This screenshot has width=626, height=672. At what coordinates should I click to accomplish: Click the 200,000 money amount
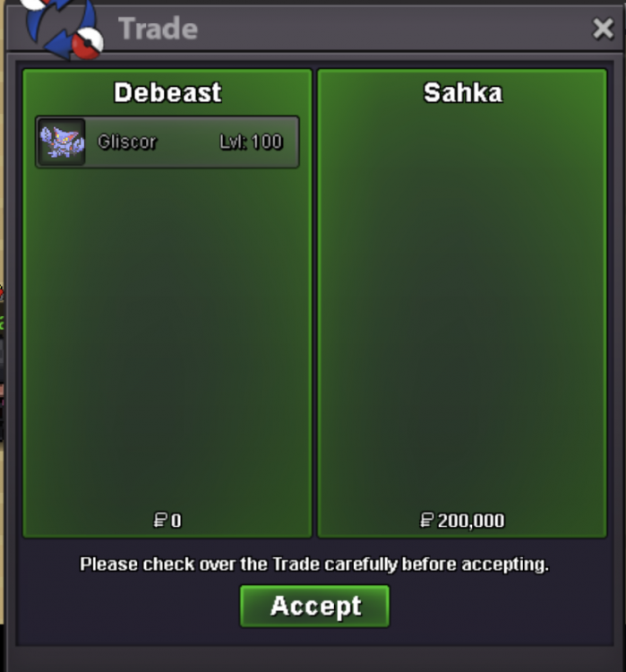pos(471,521)
